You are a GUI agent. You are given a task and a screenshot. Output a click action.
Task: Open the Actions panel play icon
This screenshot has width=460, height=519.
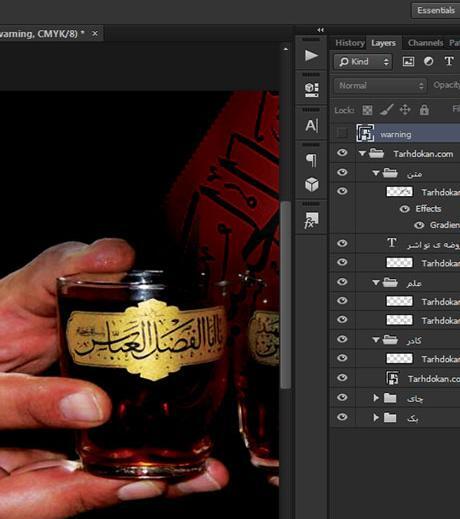click(x=311, y=55)
